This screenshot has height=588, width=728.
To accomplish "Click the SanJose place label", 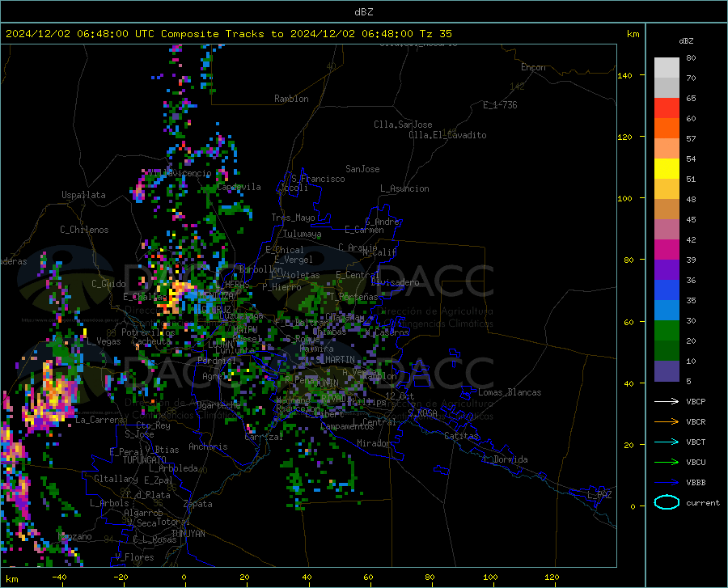I will tap(362, 169).
